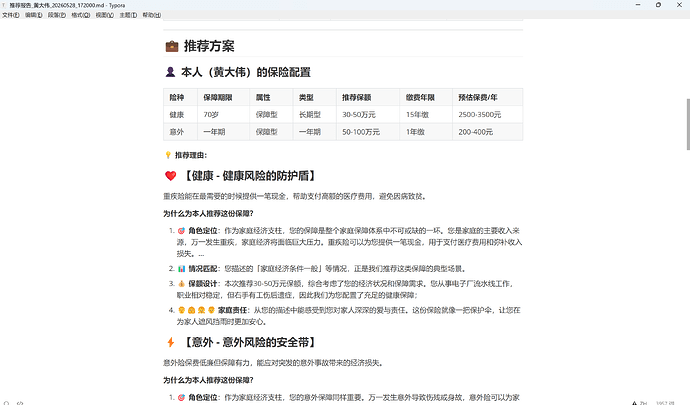Image resolution: width=690 pixels, height=405 pixels.
Task: Click the 意外 cell in the table
Action: tap(180, 132)
